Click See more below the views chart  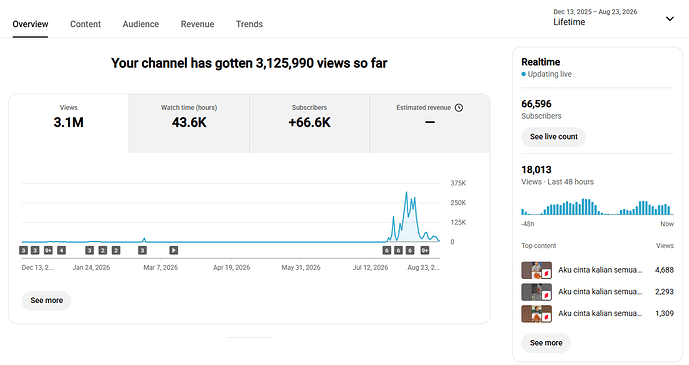47,300
